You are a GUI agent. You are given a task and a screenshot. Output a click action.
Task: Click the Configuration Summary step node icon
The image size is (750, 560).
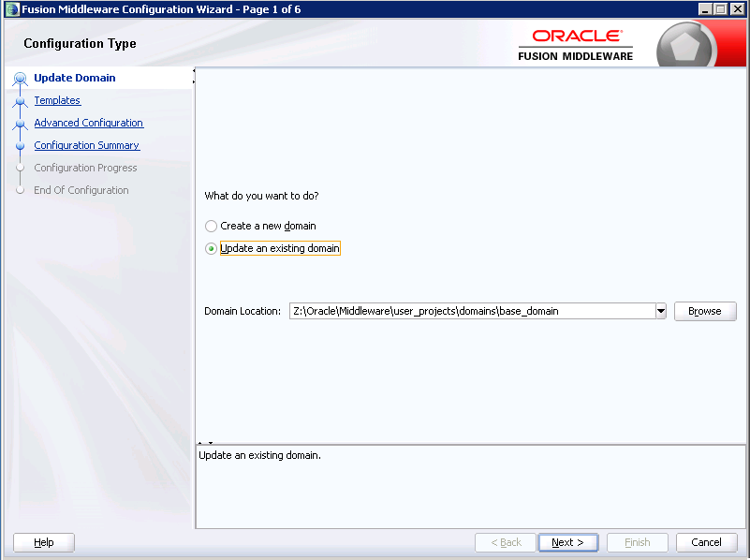pos(20,145)
